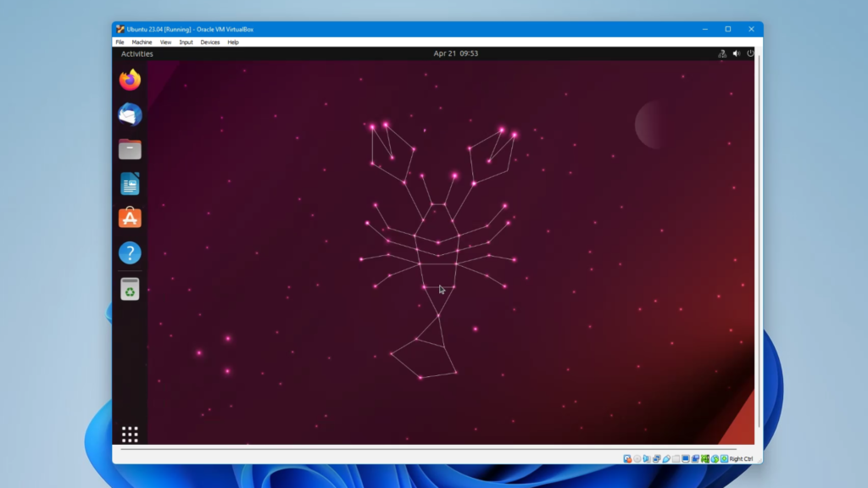
Task: Click the Right Ctrl host key label
Action: pyautogui.click(x=741, y=458)
